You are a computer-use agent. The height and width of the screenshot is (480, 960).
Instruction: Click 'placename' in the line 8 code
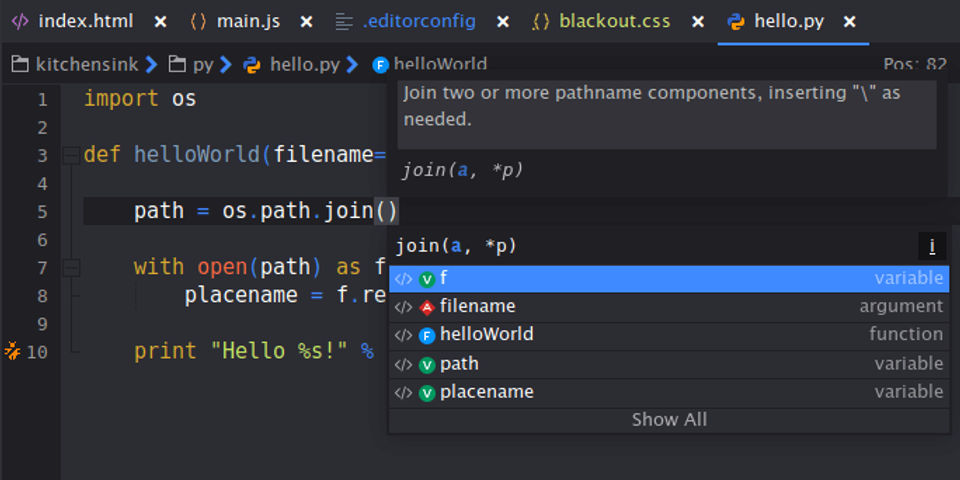(241, 295)
